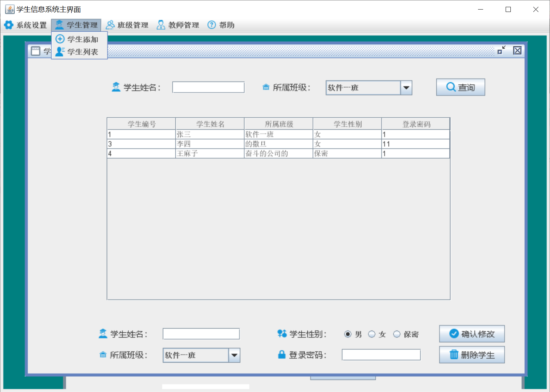Screen dimensions: 550x392
Task: Focus the search 学生姓名 text field
Action: coord(208,87)
